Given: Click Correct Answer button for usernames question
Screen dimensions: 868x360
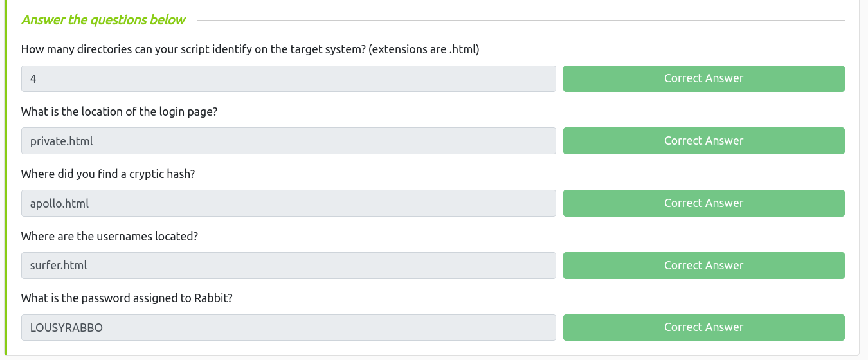Looking at the screenshot, I should point(703,265).
